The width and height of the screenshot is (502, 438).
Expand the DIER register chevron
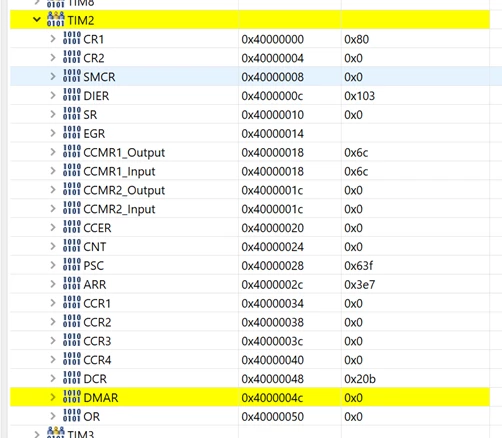coord(53,96)
